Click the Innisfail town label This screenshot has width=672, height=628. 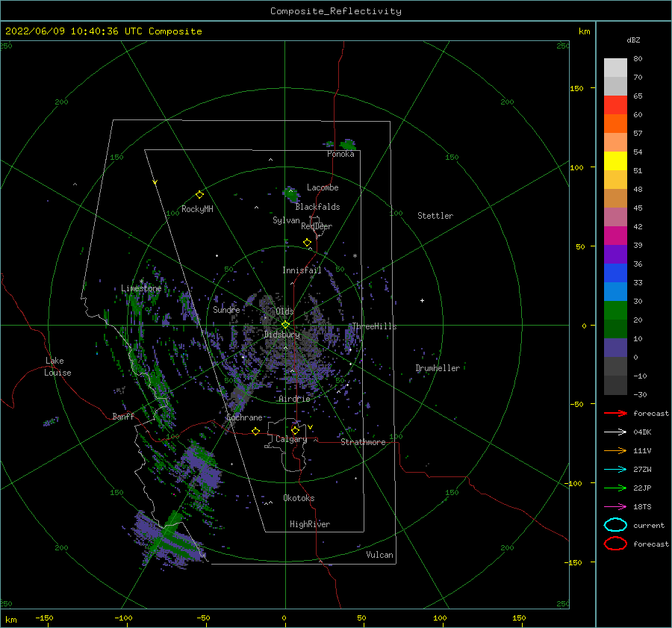(x=302, y=270)
